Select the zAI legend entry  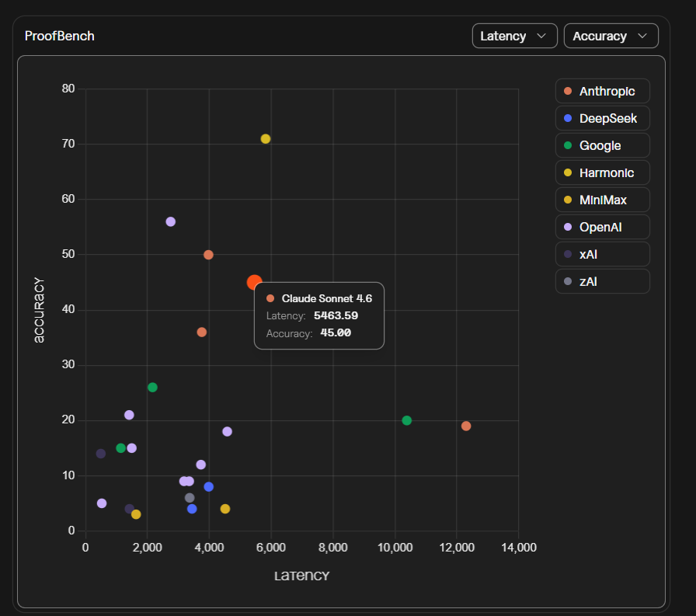[602, 281]
